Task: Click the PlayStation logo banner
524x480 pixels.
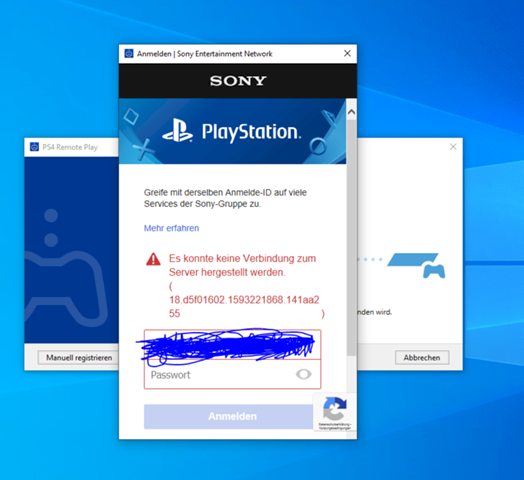Action: click(x=232, y=131)
